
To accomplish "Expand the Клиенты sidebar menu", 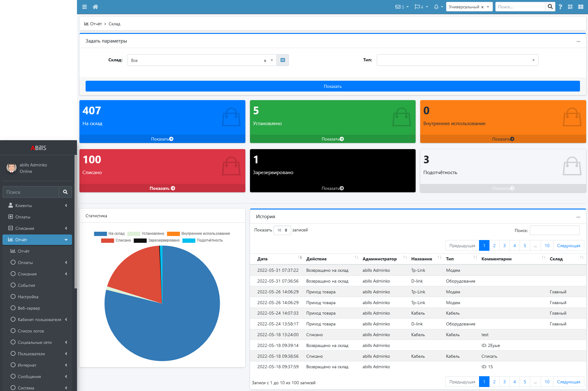I will pos(37,206).
